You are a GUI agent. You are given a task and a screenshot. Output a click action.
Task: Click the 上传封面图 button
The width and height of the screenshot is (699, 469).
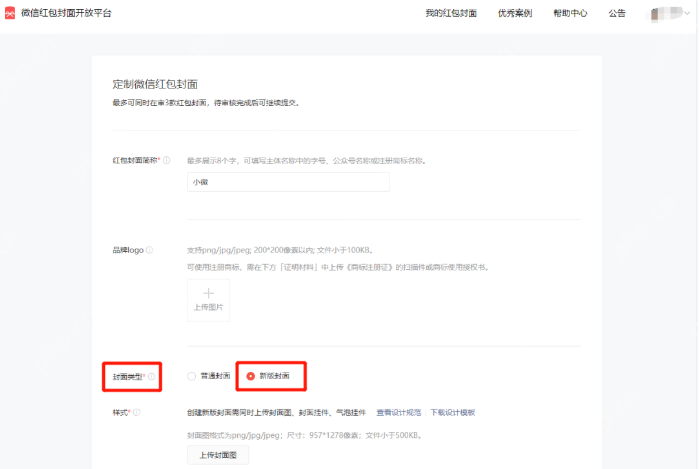218,455
